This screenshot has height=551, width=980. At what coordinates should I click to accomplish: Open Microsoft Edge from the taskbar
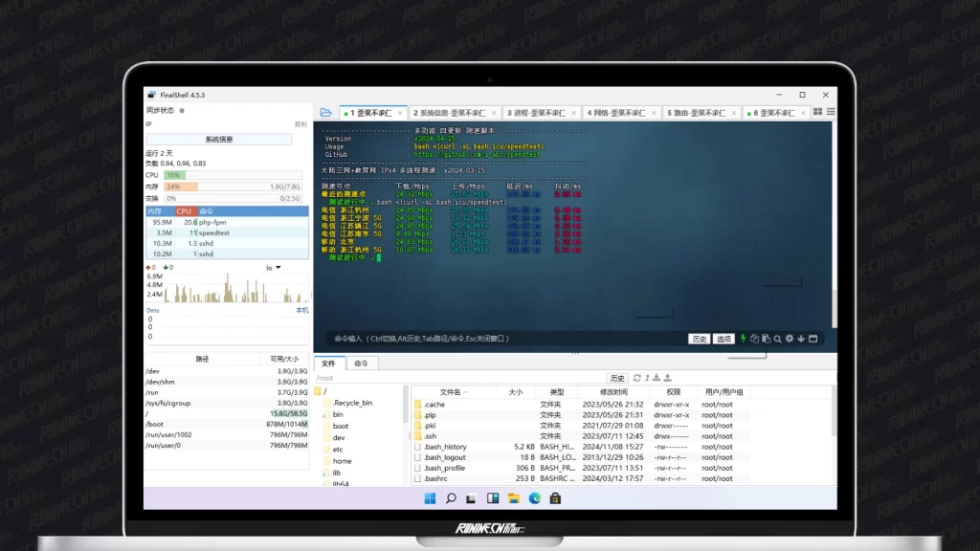(535, 498)
